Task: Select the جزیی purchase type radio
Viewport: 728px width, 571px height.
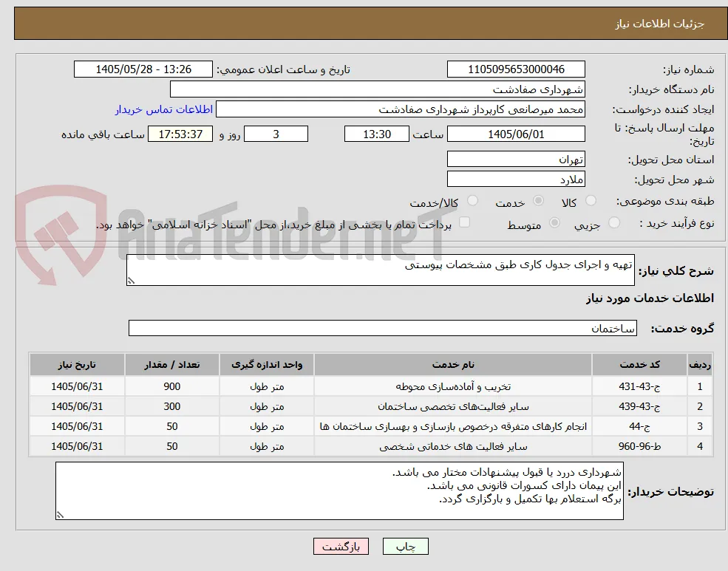Action: pyautogui.click(x=613, y=222)
